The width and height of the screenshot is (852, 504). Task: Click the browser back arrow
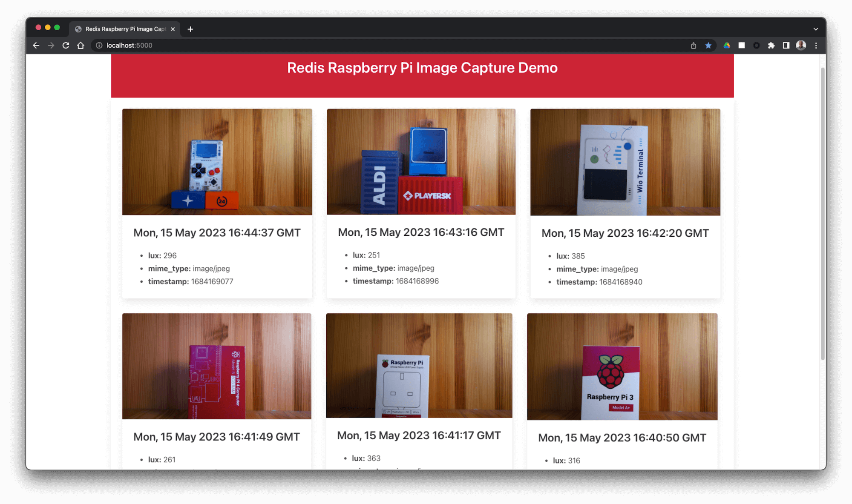coord(36,46)
